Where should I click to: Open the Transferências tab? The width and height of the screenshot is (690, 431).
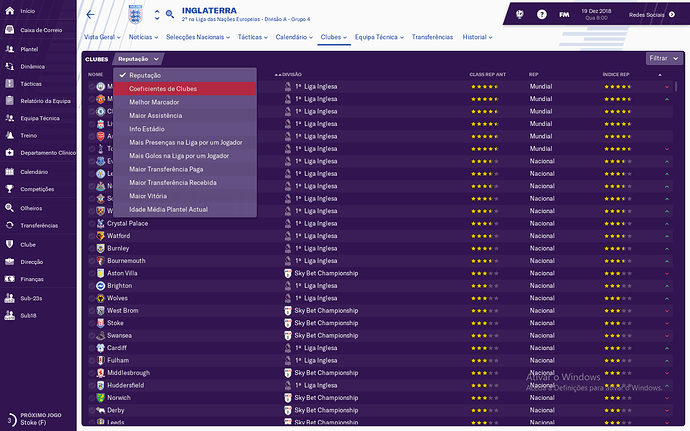point(432,37)
